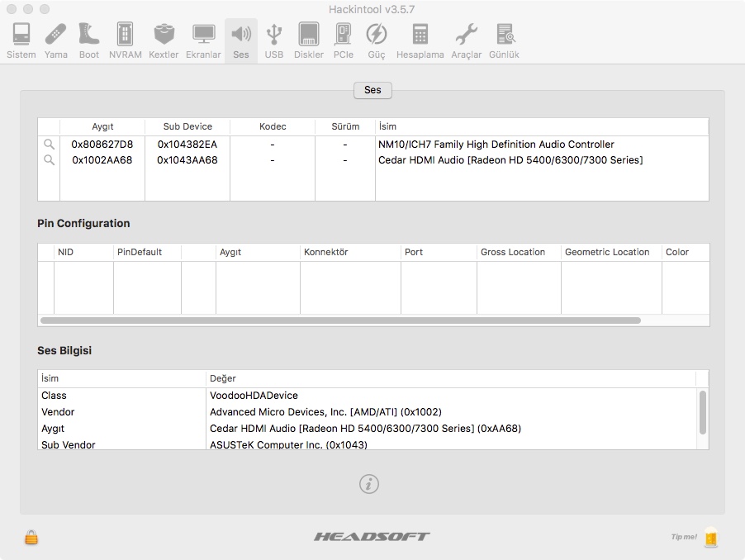Click magnifier beside NM10/ICH7 audio controller
The height and width of the screenshot is (560, 745).
coord(49,145)
